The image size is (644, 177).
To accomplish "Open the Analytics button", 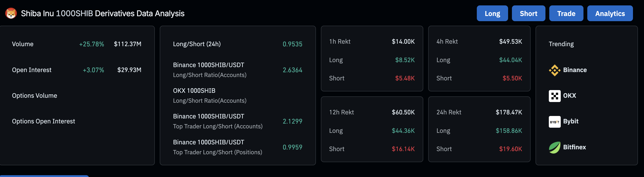I will click(x=610, y=14).
